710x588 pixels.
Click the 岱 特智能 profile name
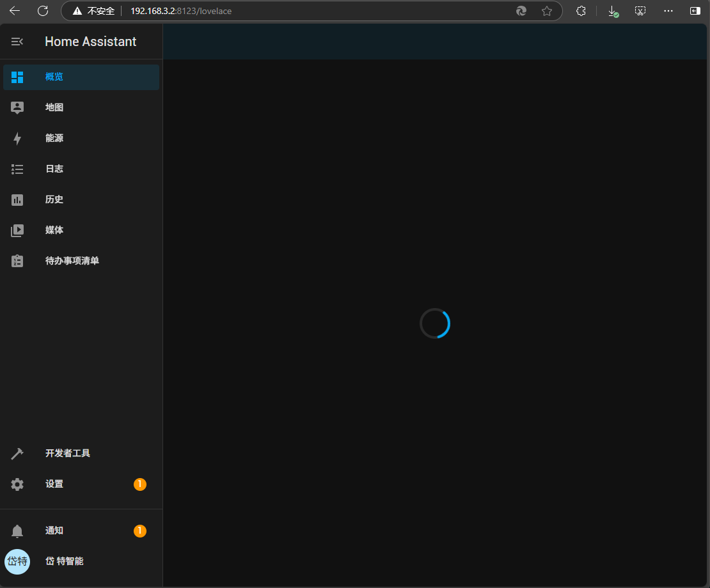click(x=65, y=562)
